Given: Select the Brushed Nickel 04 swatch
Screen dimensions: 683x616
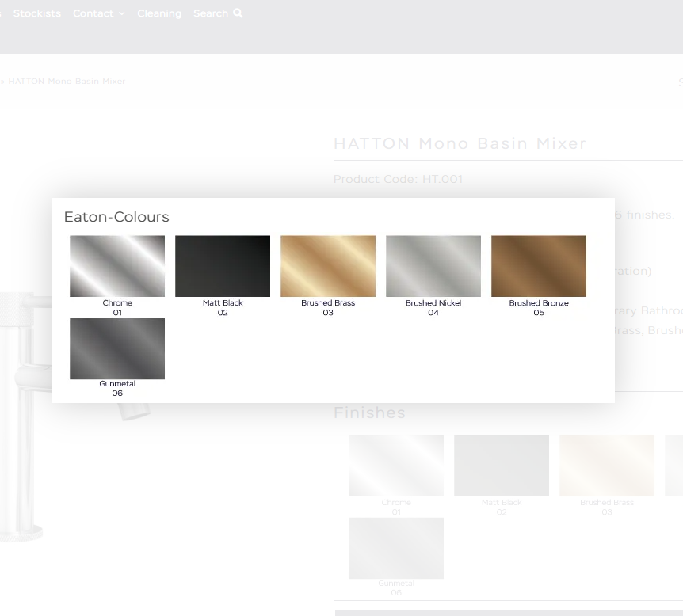Looking at the screenshot, I should click(433, 266).
